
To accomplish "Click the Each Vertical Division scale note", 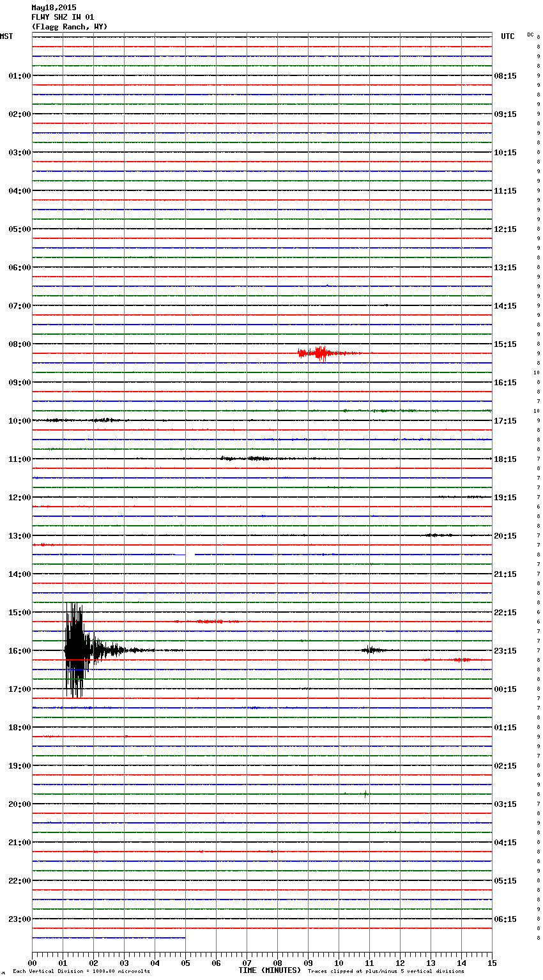I will pos(81,971).
